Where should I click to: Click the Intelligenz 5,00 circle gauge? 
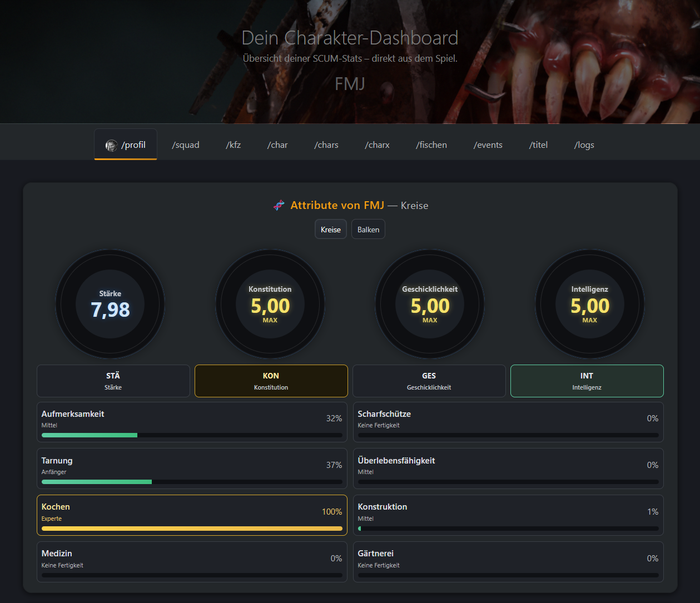click(590, 304)
